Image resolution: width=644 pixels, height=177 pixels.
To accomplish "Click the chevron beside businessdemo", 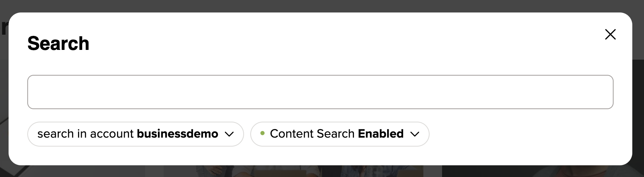I will 229,134.
